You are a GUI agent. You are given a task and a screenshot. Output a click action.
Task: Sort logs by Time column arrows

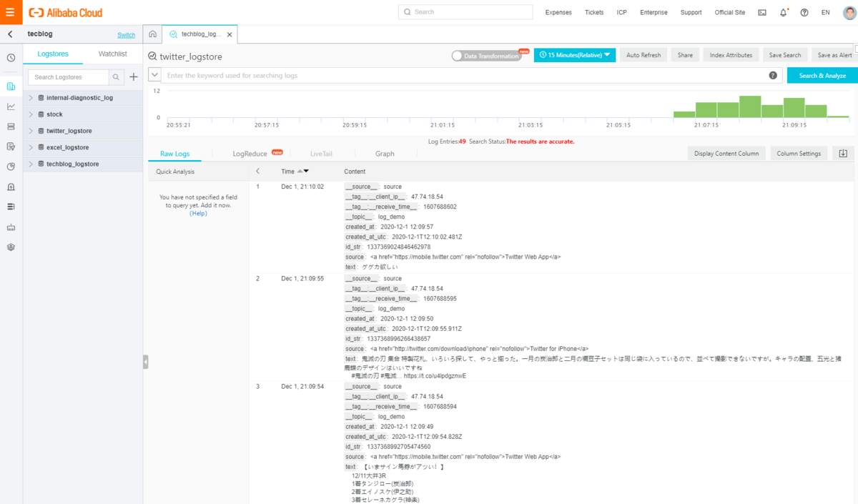point(302,172)
